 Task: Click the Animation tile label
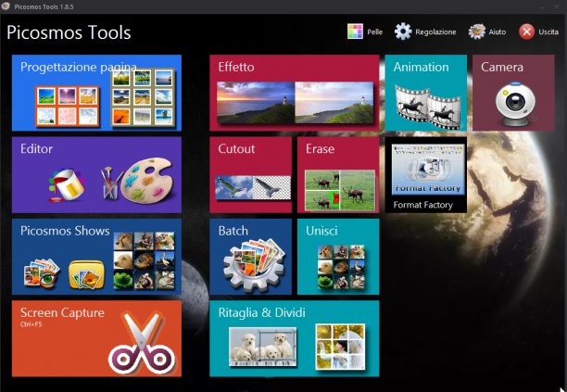tap(422, 67)
